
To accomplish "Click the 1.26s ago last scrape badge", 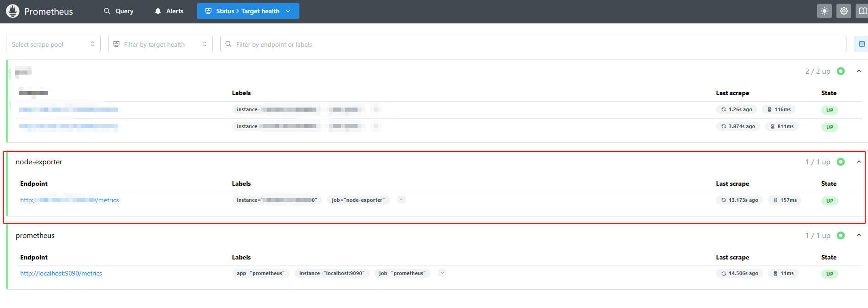I will 737,109.
